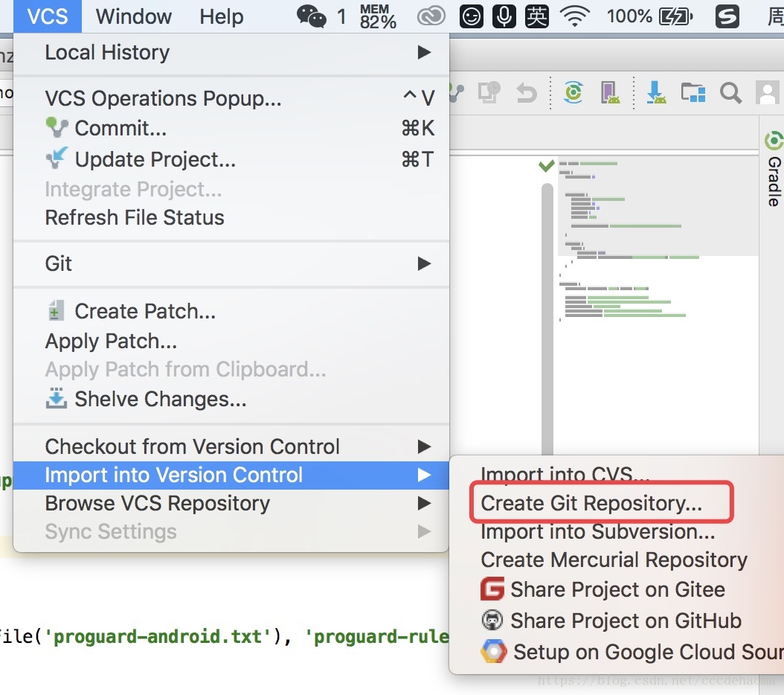The height and width of the screenshot is (695, 784).
Task: Open the Help menu
Action: point(222,16)
